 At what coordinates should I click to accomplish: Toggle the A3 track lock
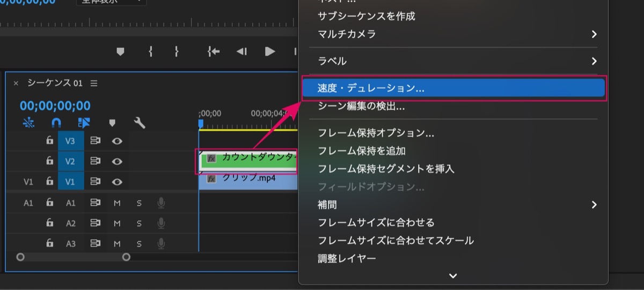(49, 244)
